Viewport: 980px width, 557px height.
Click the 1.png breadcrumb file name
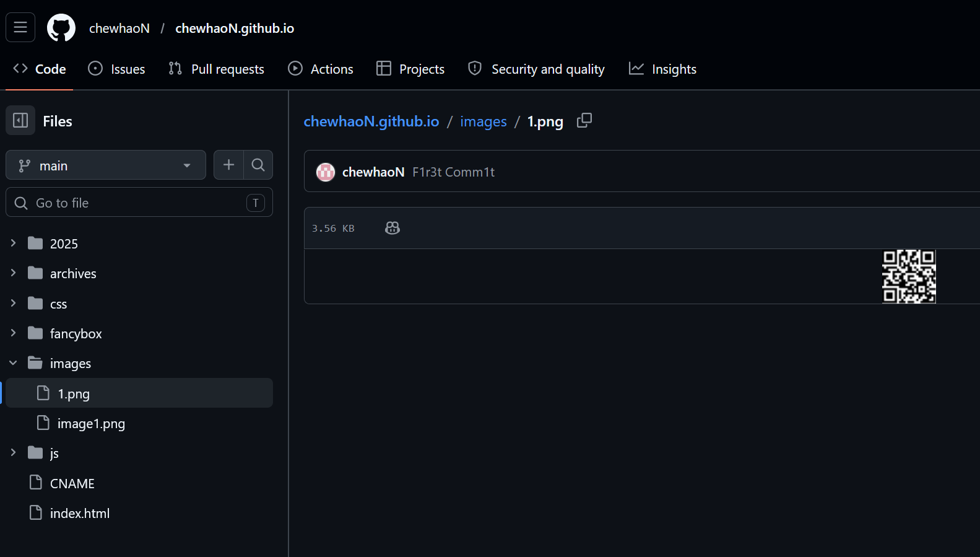pos(545,121)
